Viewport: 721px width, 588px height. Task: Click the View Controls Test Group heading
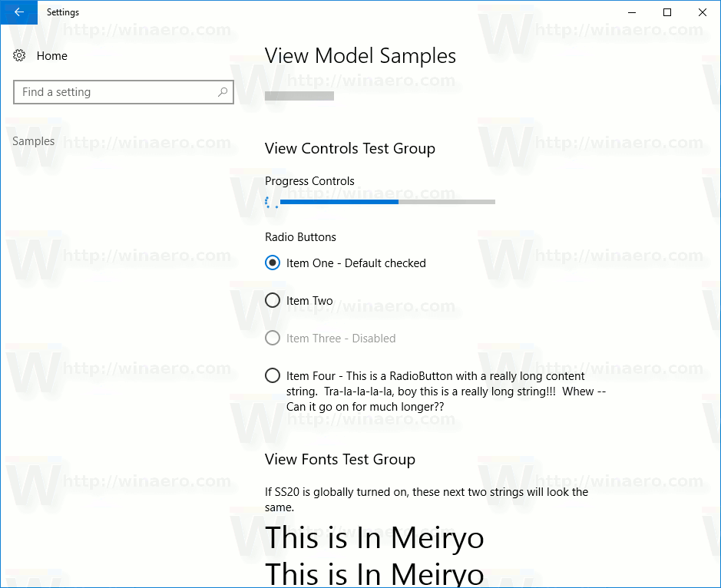[349, 148]
